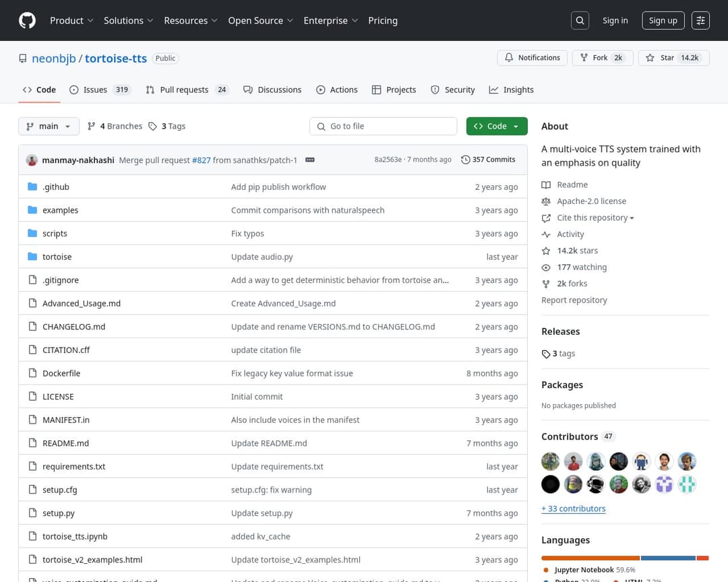728x582 pixels.
Task: Click Report repository link
Action: [574, 300]
